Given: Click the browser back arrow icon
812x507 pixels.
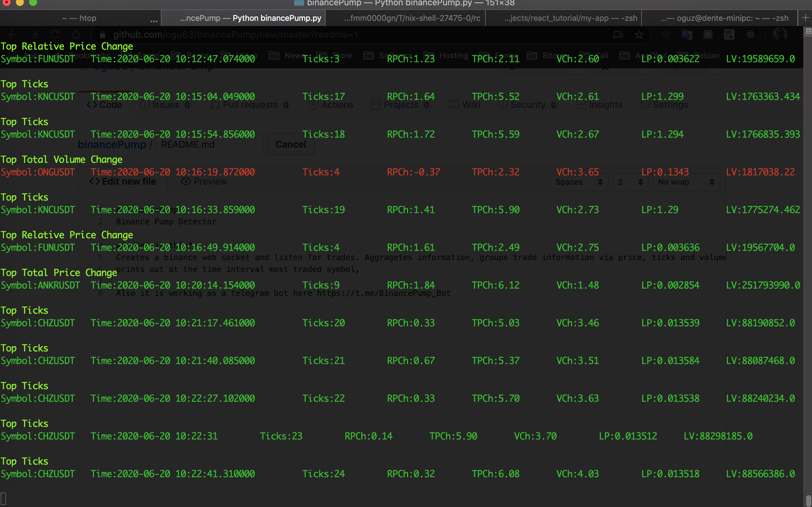Looking at the screenshot, I should pos(13,34).
